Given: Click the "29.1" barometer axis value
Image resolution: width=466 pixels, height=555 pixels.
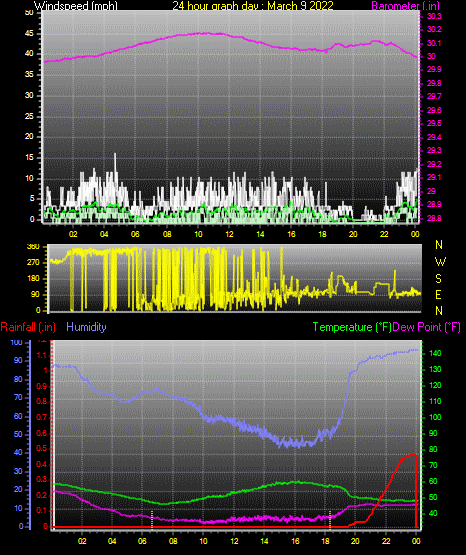Looking at the screenshot, I should pos(434,177).
